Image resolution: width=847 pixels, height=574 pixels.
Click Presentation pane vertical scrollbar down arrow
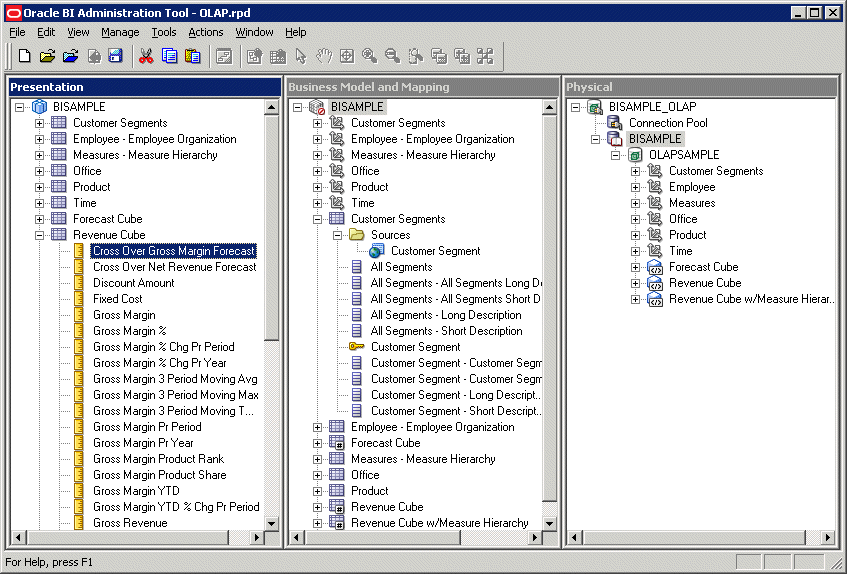click(272, 523)
